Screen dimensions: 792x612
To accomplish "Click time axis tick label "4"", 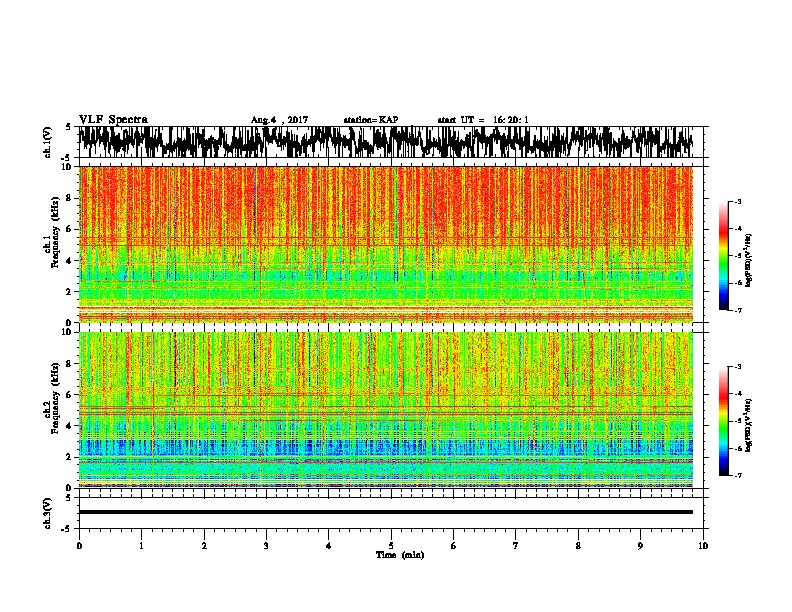I will pyautogui.click(x=329, y=546).
